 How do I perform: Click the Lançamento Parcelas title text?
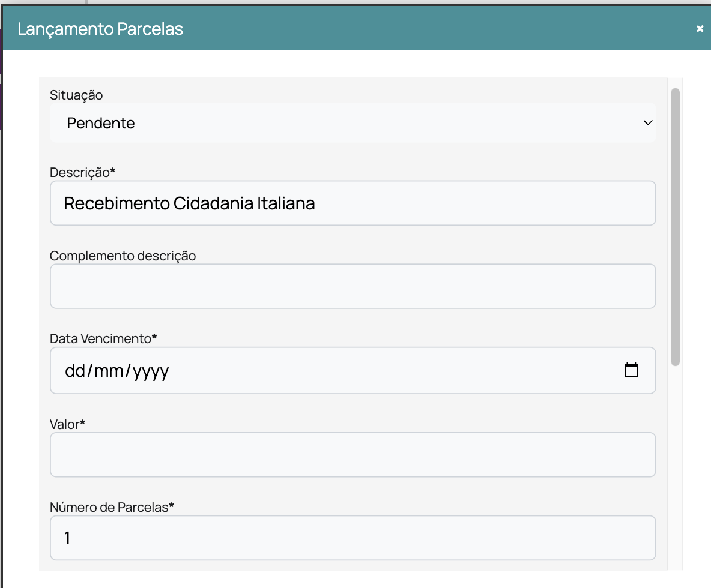[100, 29]
